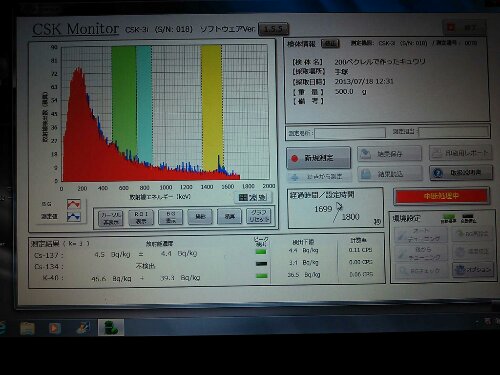Open the オプション options button with gear icon
This screenshot has width=500, height=375.
click(x=473, y=269)
